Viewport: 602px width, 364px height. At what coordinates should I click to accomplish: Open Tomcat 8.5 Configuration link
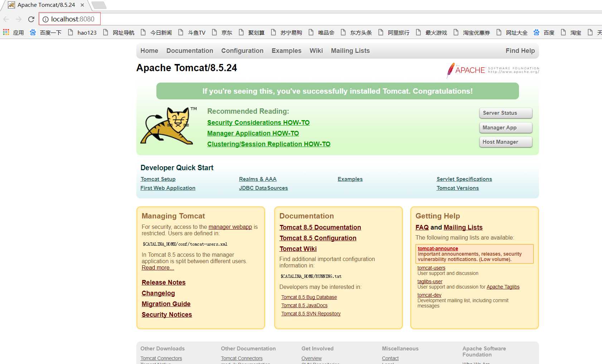coord(318,238)
